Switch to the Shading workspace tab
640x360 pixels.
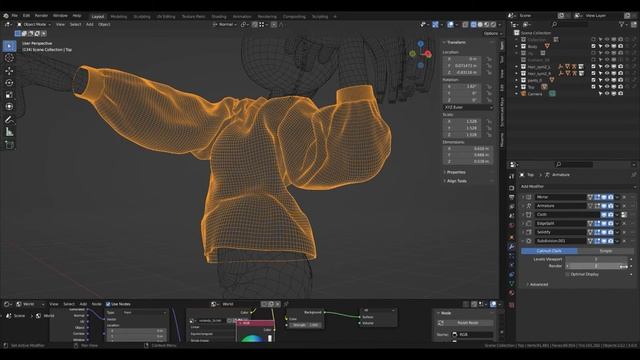tap(219, 17)
